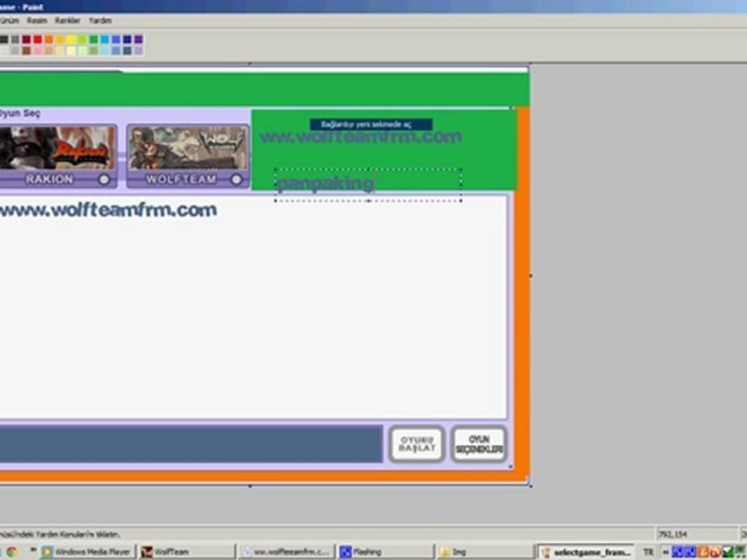Select the RAKION radio circle
Image resolution: width=747 pixels, height=560 pixels.
tap(103, 180)
